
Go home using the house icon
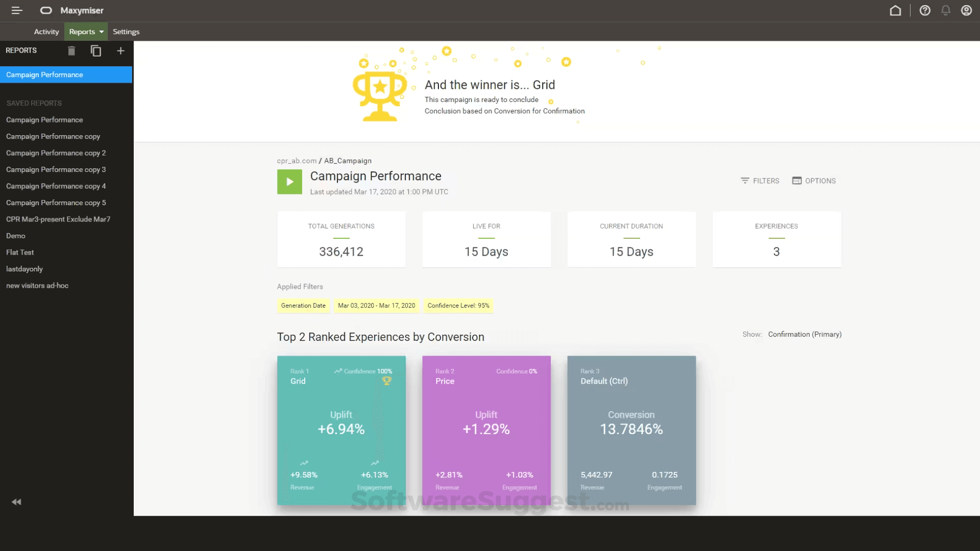(896, 10)
